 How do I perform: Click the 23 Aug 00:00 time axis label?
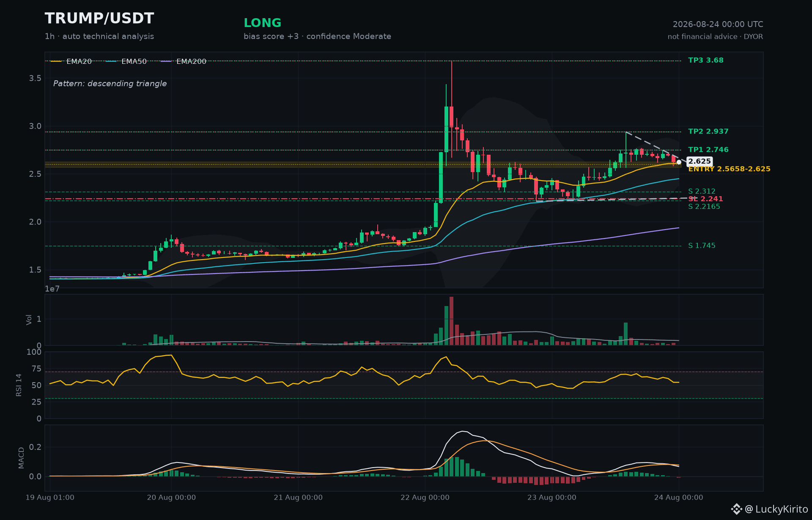coord(552,498)
